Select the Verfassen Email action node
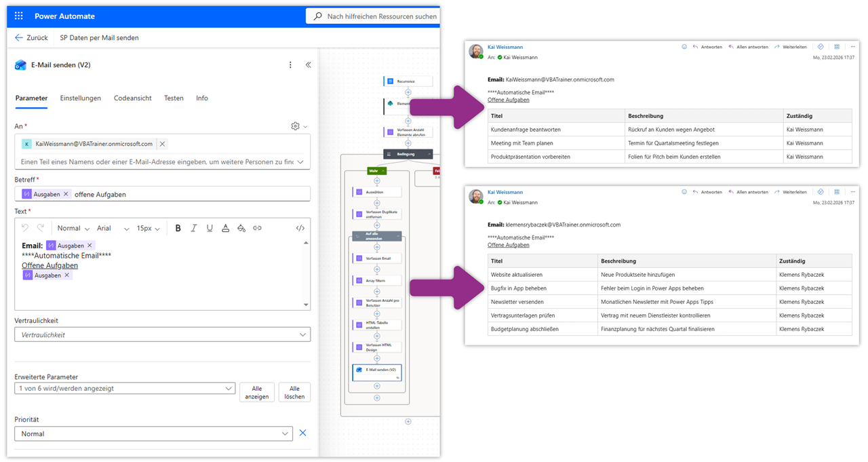This screenshot has height=462, width=868. (376, 258)
